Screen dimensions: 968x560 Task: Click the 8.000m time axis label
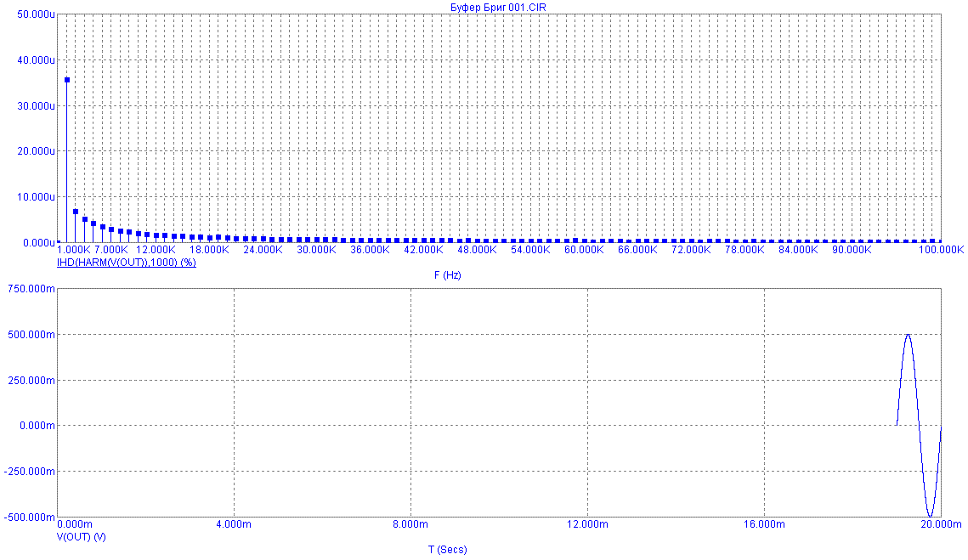point(410,524)
